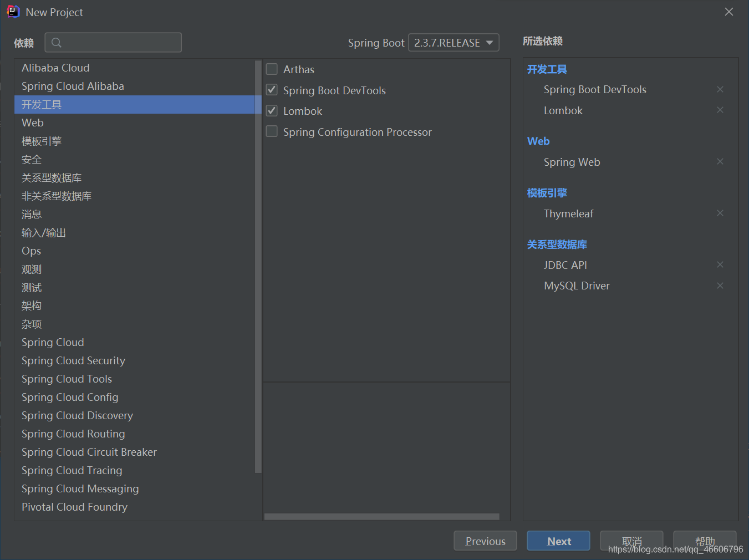Remove Lombok from selected dependencies
The width and height of the screenshot is (749, 560).
(x=720, y=110)
